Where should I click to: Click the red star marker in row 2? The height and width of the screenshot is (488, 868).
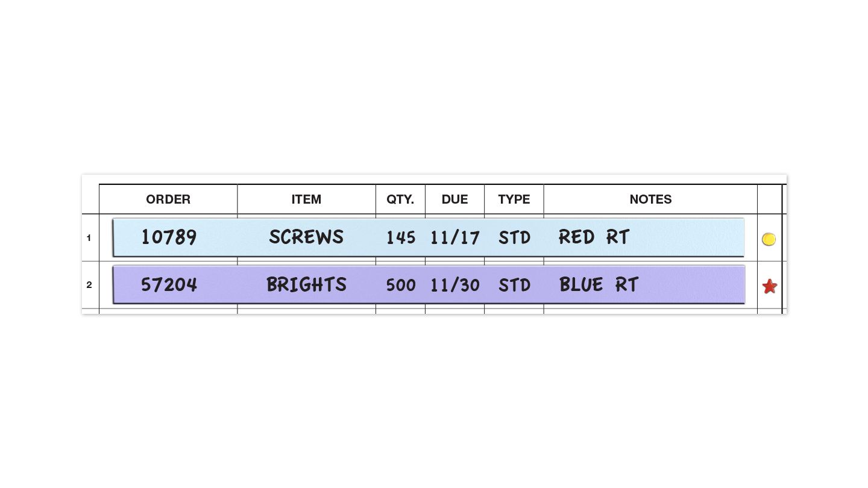tap(769, 286)
